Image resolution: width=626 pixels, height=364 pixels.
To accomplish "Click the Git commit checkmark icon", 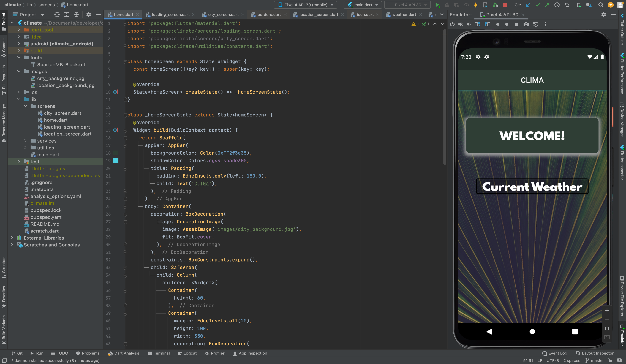I will pos(538,5).
